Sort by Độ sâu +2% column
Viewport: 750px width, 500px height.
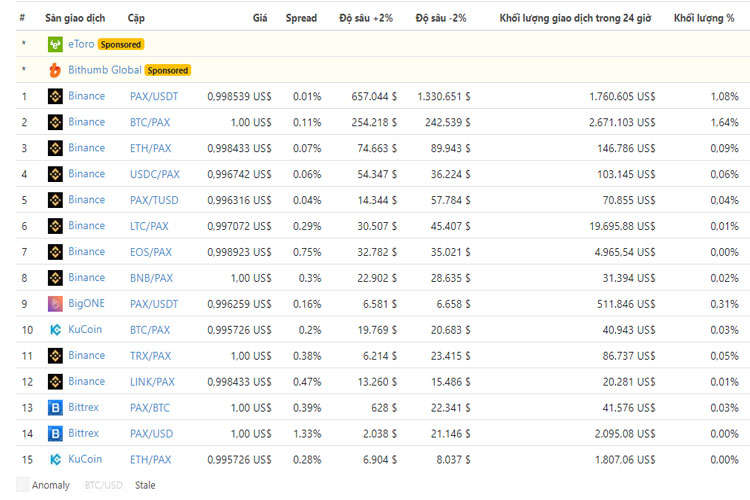[x=366, y=18]
